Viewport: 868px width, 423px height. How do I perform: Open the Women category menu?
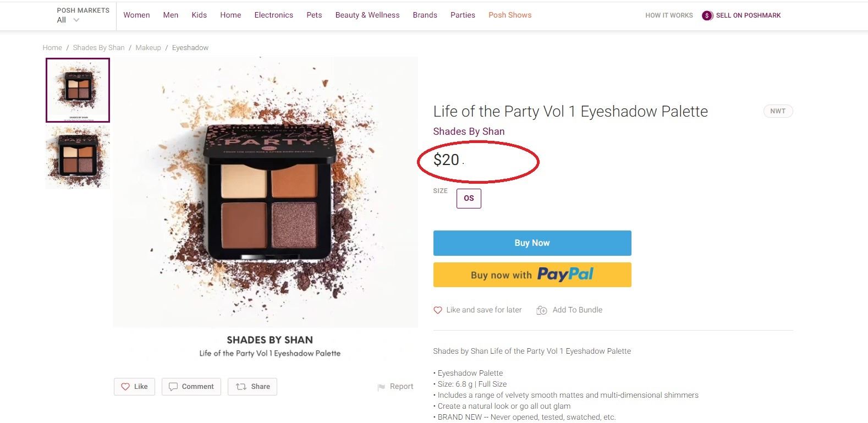[x=136, y=15]
